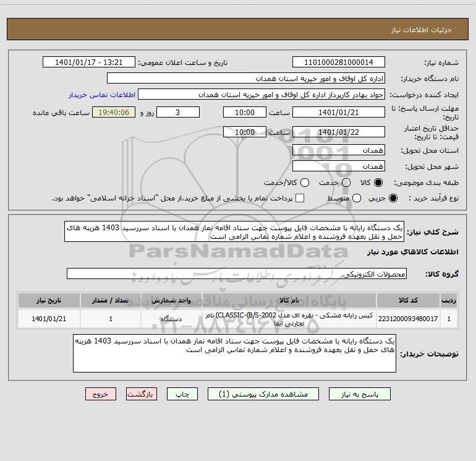Click the کد کالا column header
476x461 pixels.
click(408, 300)
